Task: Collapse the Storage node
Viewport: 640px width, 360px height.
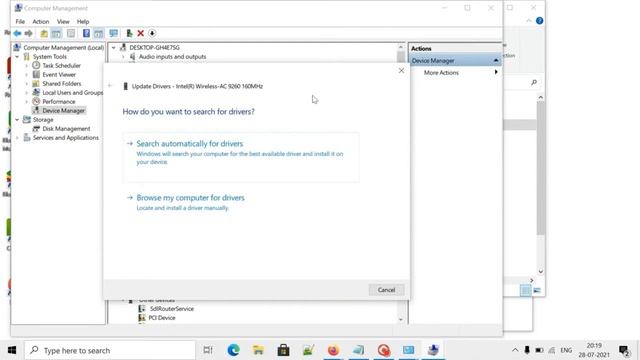Action: pos(17,120)
